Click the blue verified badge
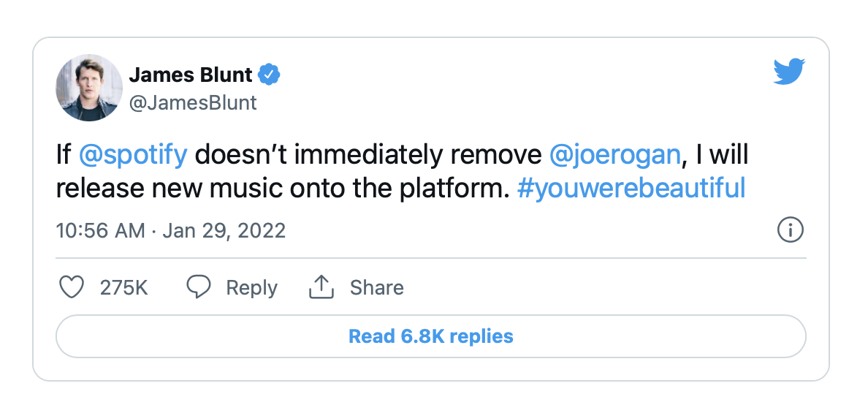868x405 pixels. [x=270, y=75]
